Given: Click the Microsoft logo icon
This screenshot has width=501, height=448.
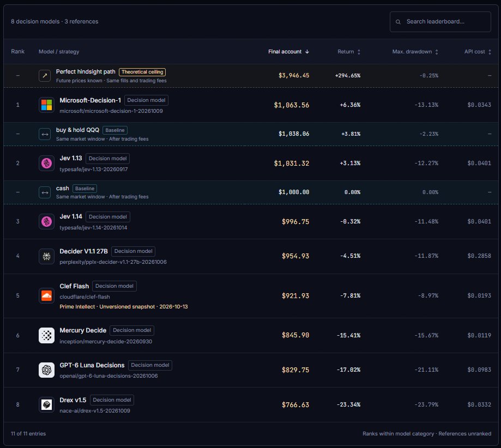Looking at the screenshot, I should [x=46, y=105].
